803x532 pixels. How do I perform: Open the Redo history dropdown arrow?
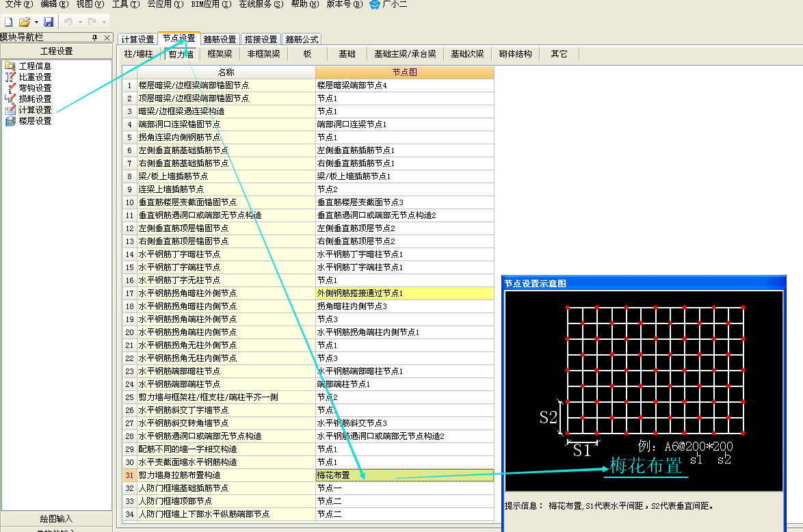pos(105,22)
